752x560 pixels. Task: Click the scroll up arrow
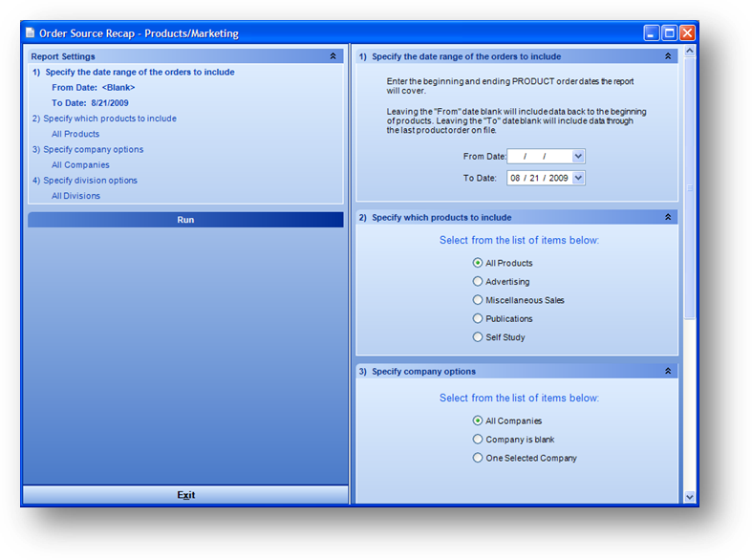689,51
